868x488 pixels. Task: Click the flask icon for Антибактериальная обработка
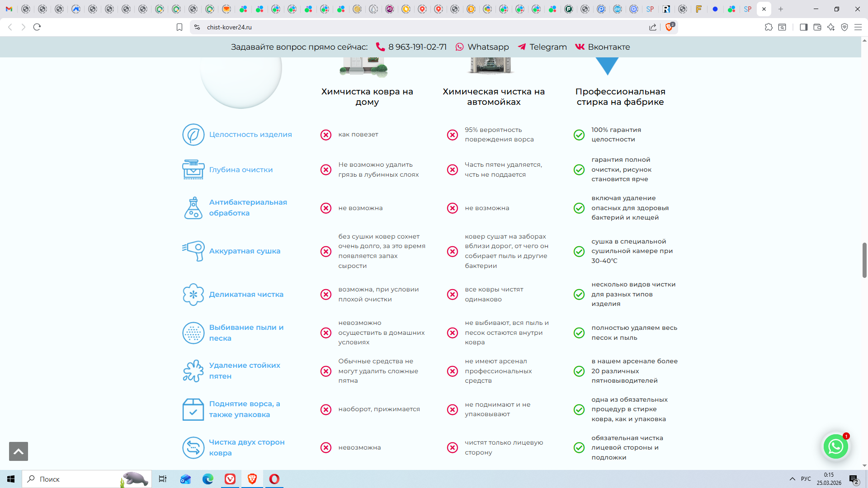[x=193, y=208]
